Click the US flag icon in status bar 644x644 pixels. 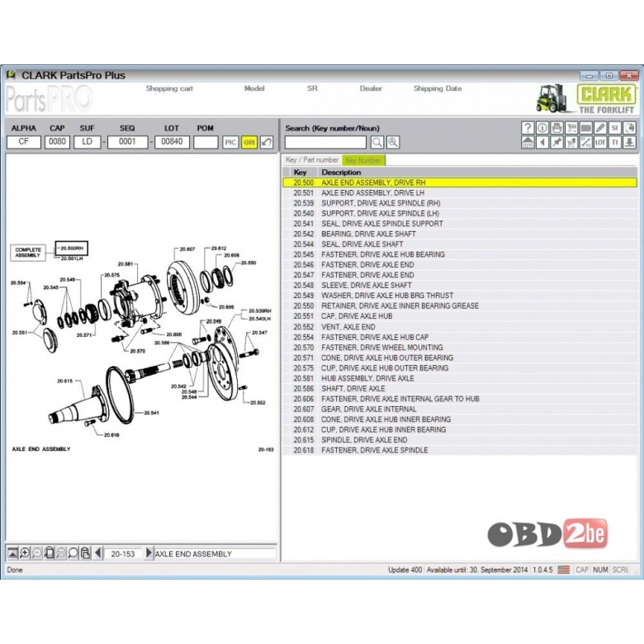(563, 570)
